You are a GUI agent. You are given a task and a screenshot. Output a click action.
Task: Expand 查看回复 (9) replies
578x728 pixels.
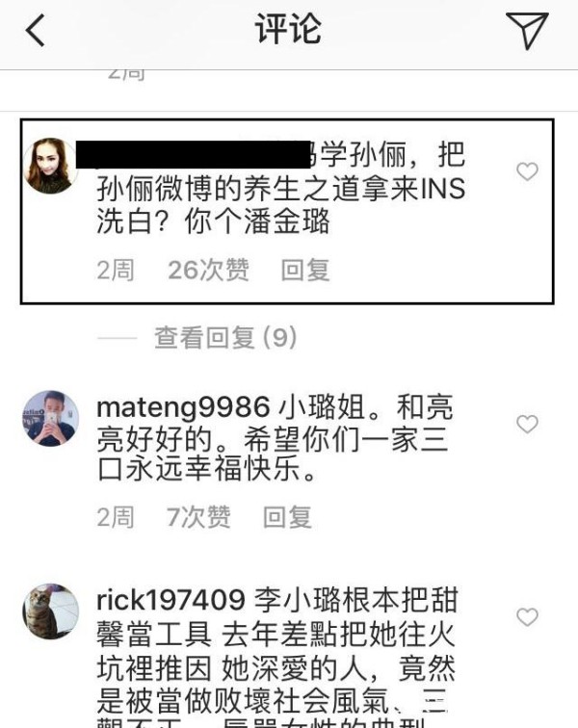click(225, 338)
